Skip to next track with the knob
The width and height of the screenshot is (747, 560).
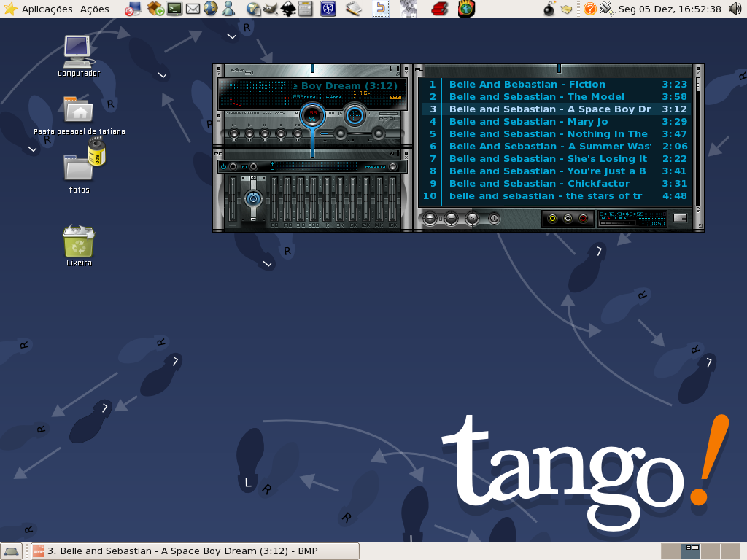298,134
